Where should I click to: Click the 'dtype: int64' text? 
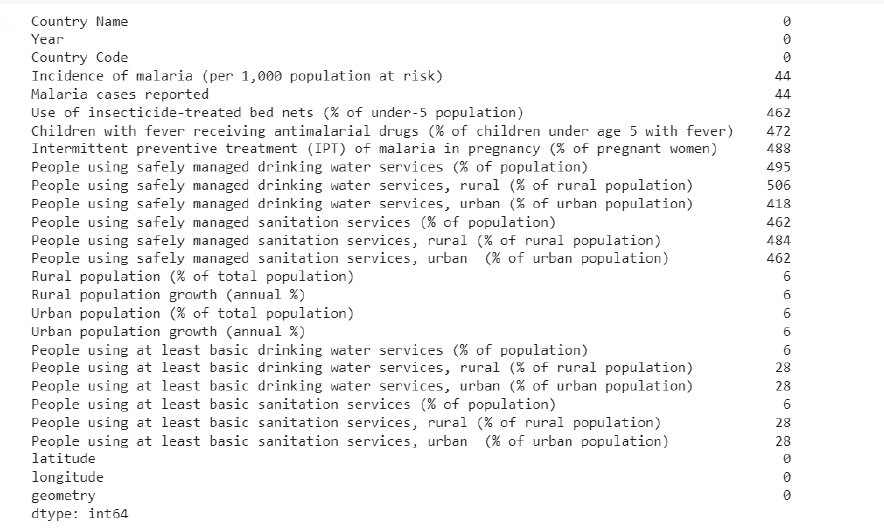[79, 514]
